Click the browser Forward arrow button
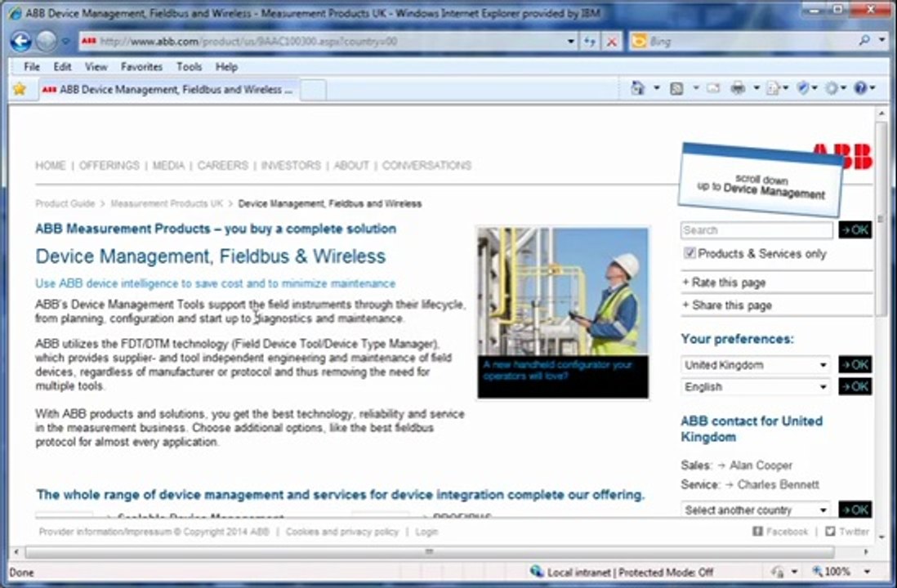The image size is (897, 588). 47,41
